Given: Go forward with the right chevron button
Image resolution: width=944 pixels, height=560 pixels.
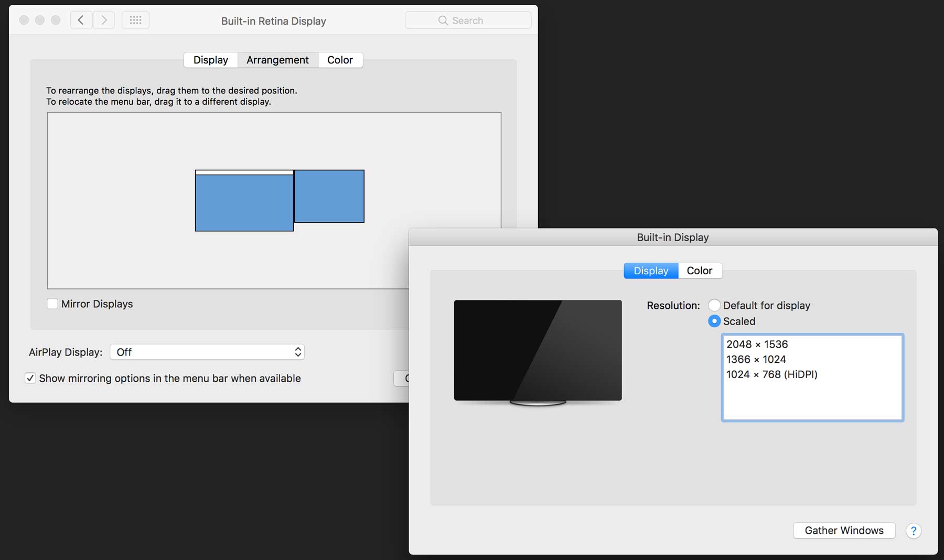Looking at the screenshot, I should [x=104, y=20].
